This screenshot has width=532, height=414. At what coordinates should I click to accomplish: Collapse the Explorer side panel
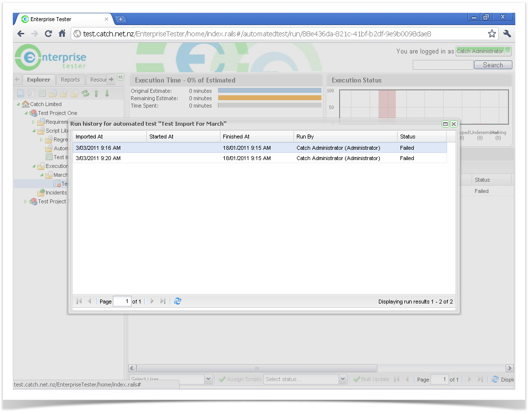click(120, 77)
